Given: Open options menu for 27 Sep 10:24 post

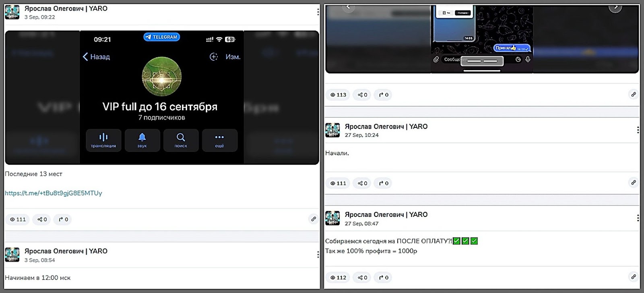Looking at the screenshot, I should point(638,130).
